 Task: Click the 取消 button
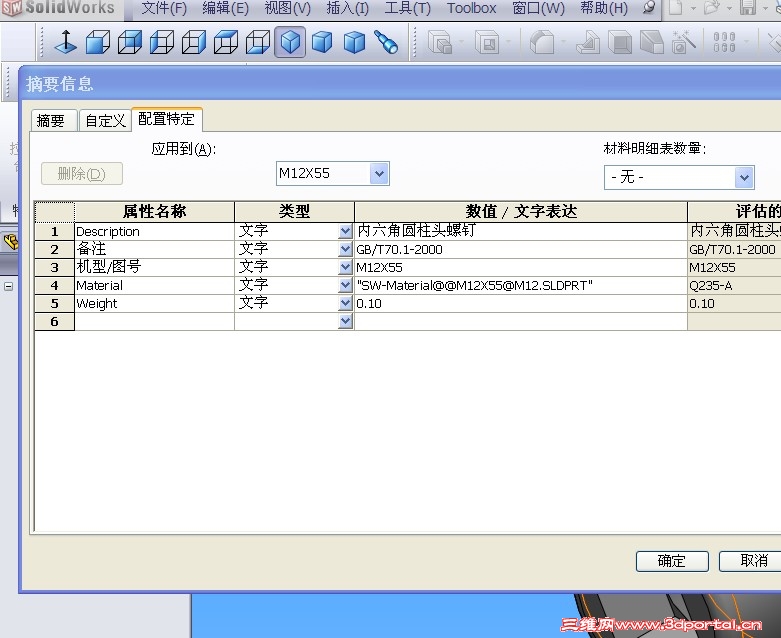(x=750, y=561)
